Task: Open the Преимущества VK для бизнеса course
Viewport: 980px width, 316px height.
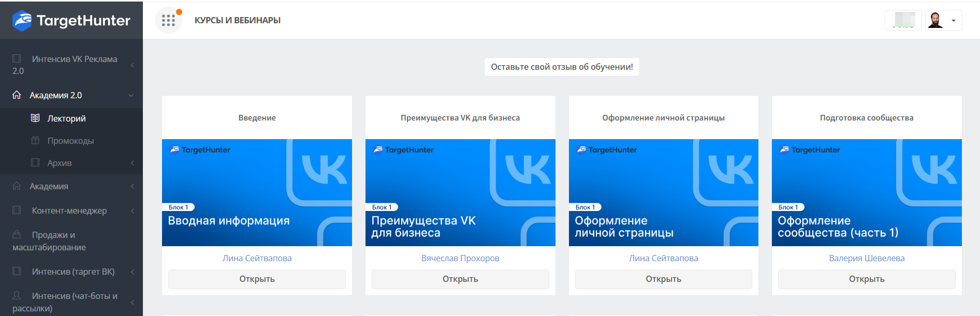Action: pyautogui.click(x=460, y=279)
